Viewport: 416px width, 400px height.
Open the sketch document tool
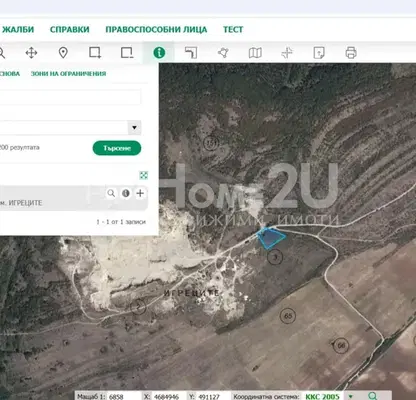pos(319,53)
